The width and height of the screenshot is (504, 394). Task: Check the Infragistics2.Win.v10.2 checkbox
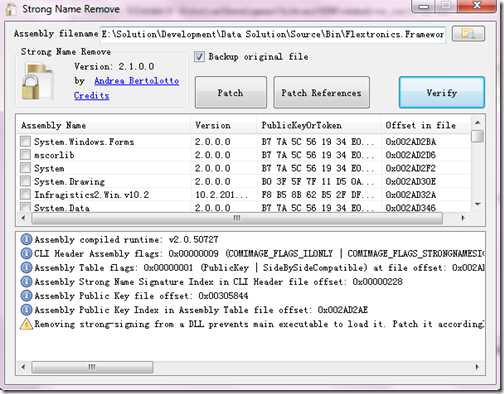click(x=25, y=194)
